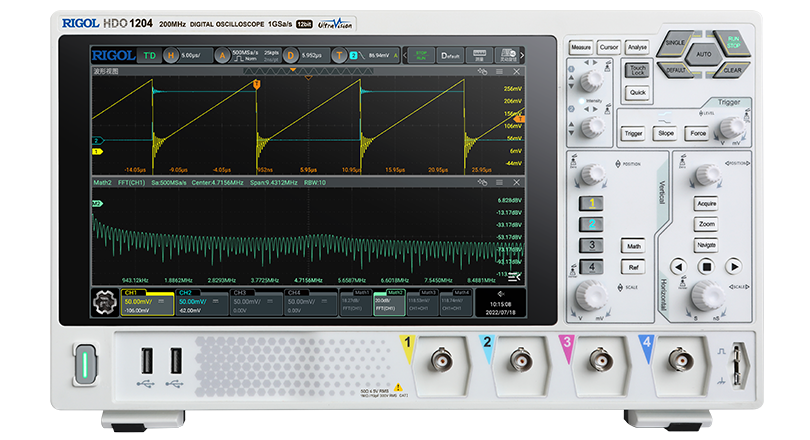Expand toolbar with the right chevron arrow

coord(522,55)
